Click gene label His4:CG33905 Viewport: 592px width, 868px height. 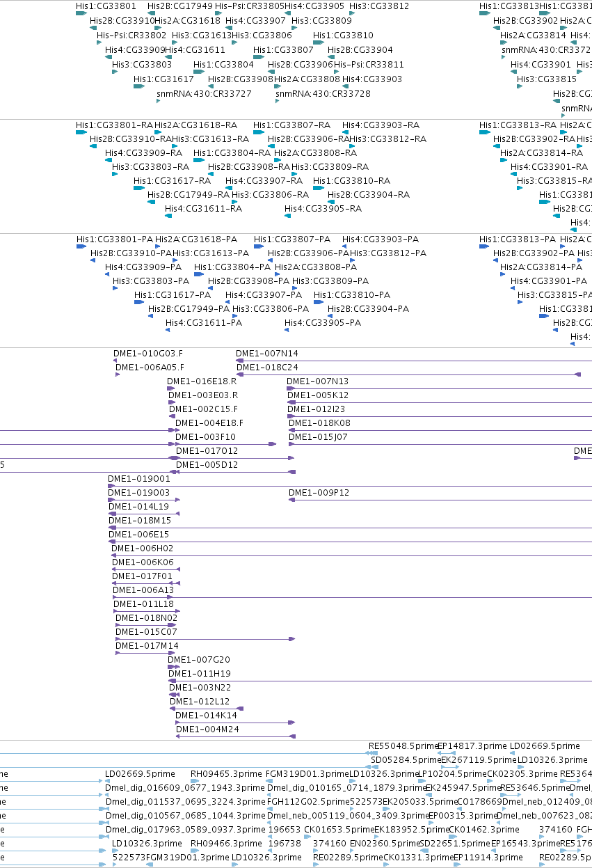pyautogui.click(x=314, y=6)
